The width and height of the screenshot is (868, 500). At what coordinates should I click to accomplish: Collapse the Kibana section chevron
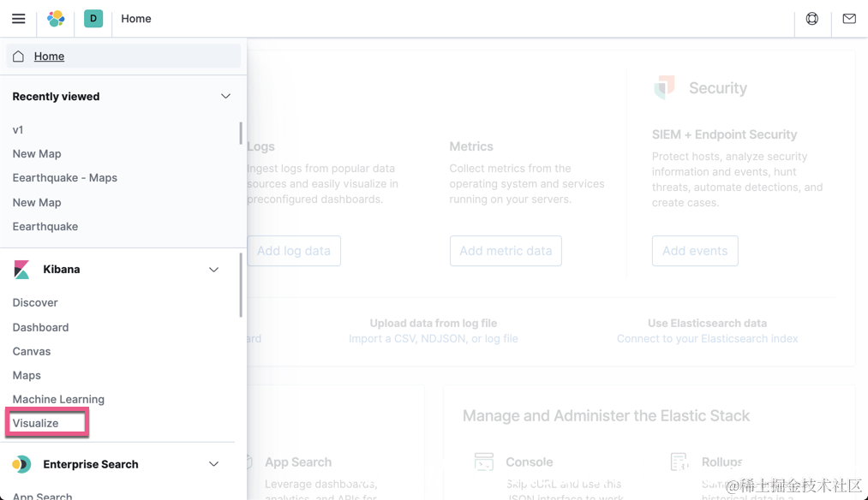coord(213,270)
